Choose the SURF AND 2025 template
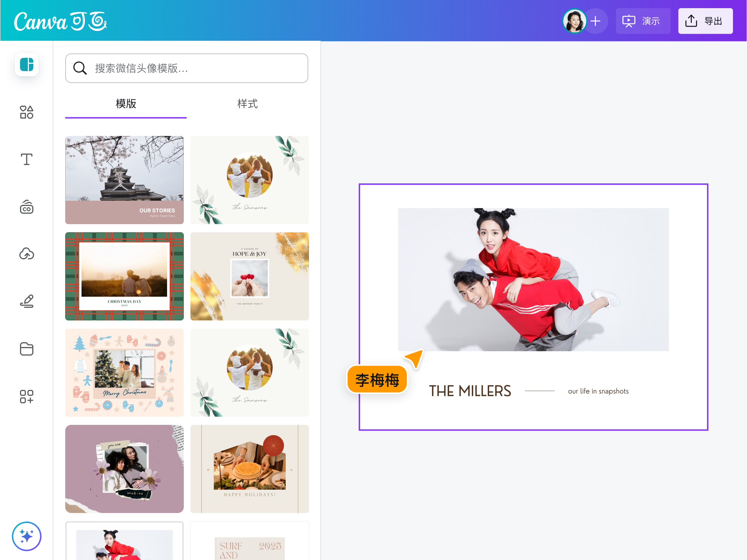 click(x=250, y=541)
